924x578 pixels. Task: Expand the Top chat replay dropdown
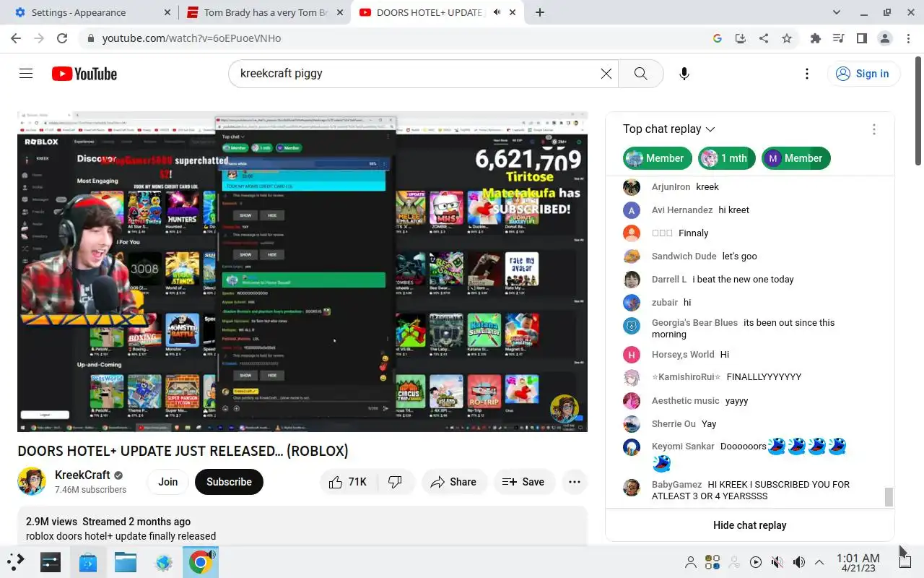pyautogui.click(x=668, y=129)
